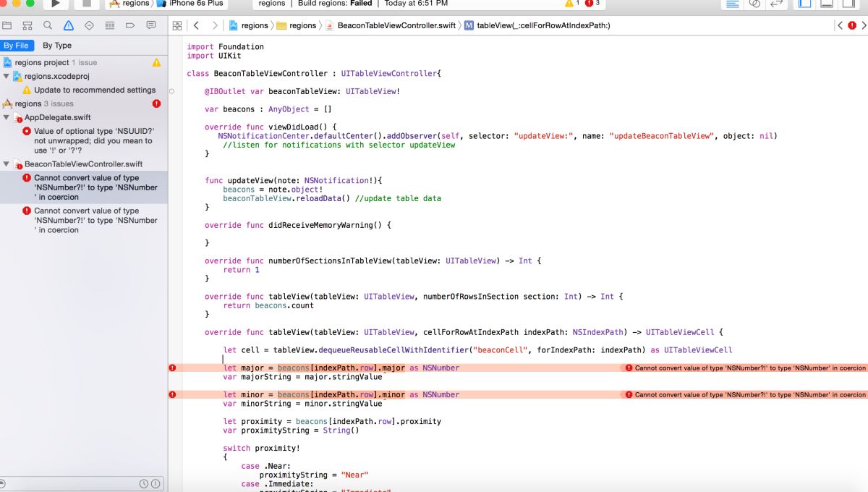
Task: Switch issue grouping to By File
Action: click(16, 46)
